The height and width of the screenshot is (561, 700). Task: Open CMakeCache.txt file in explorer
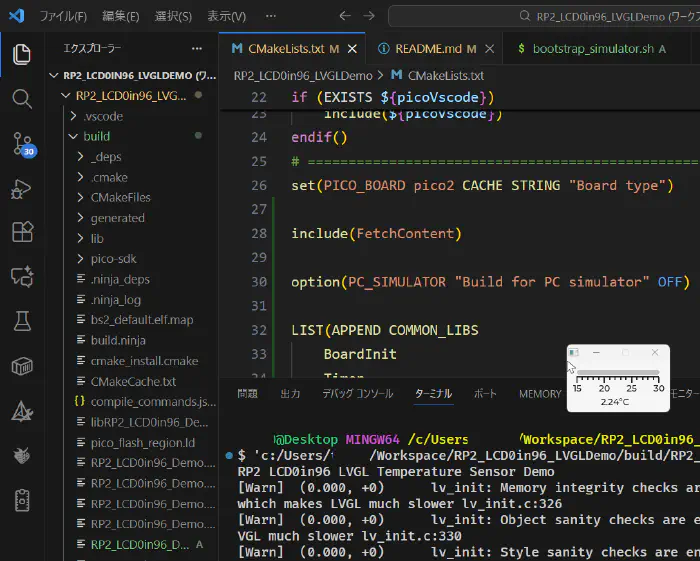132,381
